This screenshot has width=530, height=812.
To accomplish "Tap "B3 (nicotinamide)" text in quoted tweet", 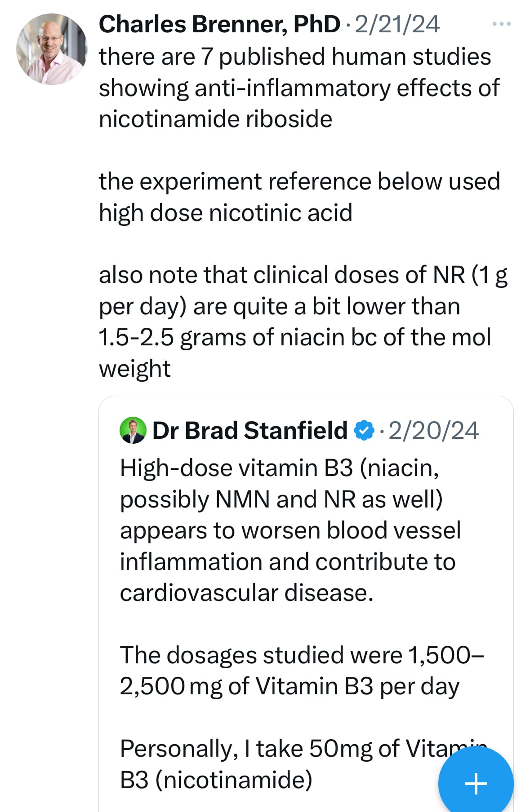I will [x=216, y=780].
